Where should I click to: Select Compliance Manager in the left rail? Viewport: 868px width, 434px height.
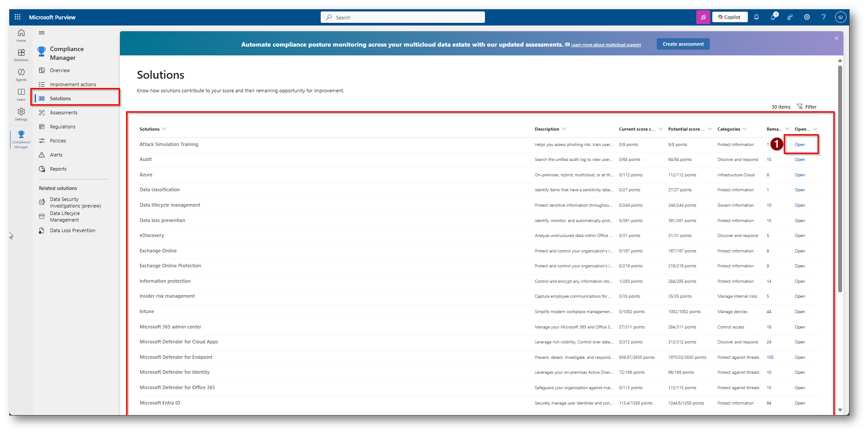point(21,139)
